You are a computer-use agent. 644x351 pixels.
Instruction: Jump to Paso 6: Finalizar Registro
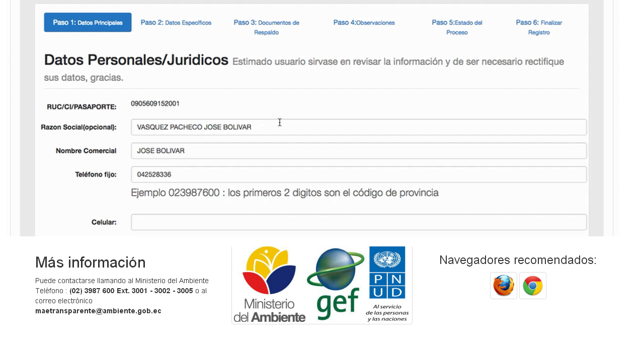539,27
